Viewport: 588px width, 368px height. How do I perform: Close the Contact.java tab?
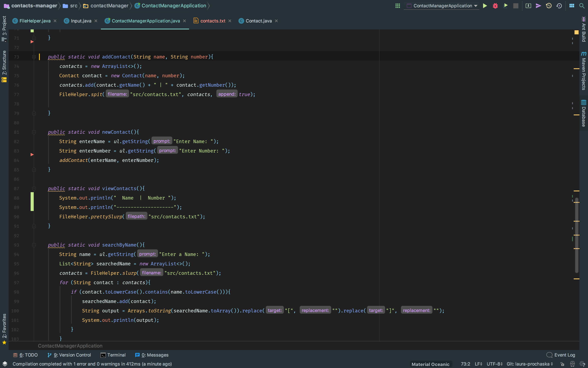click(x=276, y=21)
